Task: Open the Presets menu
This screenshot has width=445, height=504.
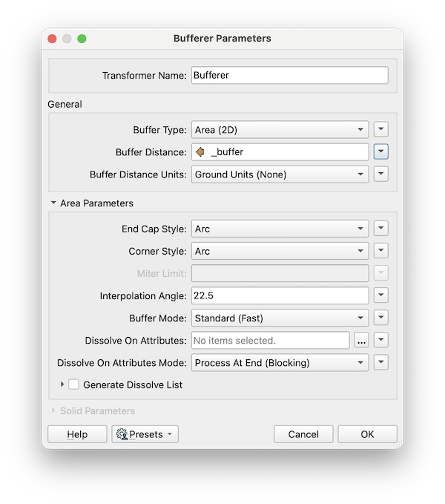Action: point(145,434)
